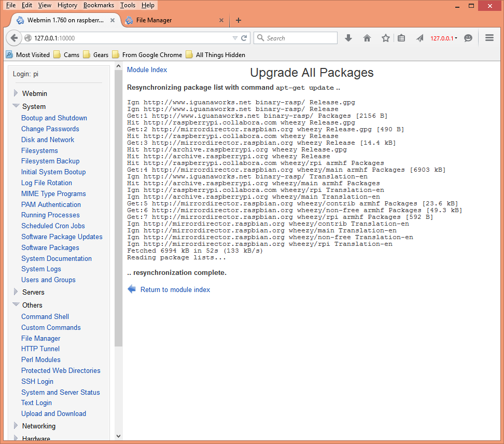This screenshot has height=444, width=504.
Task: Open a new tab with the plus button
Action: (238, 20)
